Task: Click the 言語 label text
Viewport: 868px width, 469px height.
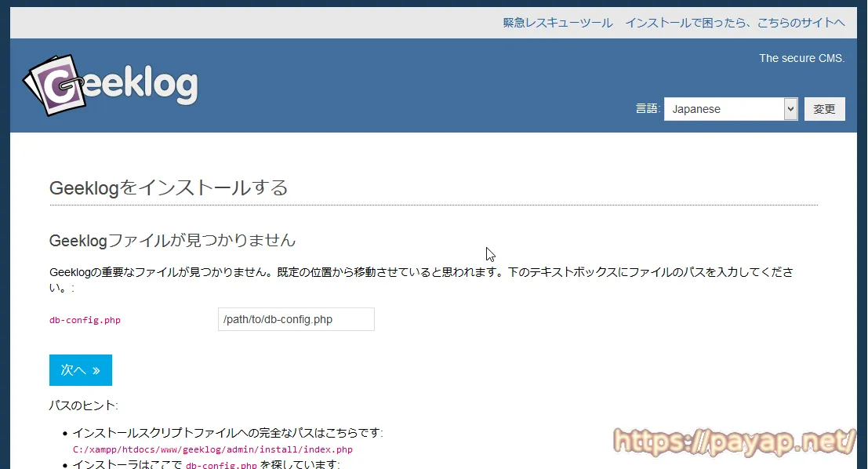Action: tap(648, 110)
